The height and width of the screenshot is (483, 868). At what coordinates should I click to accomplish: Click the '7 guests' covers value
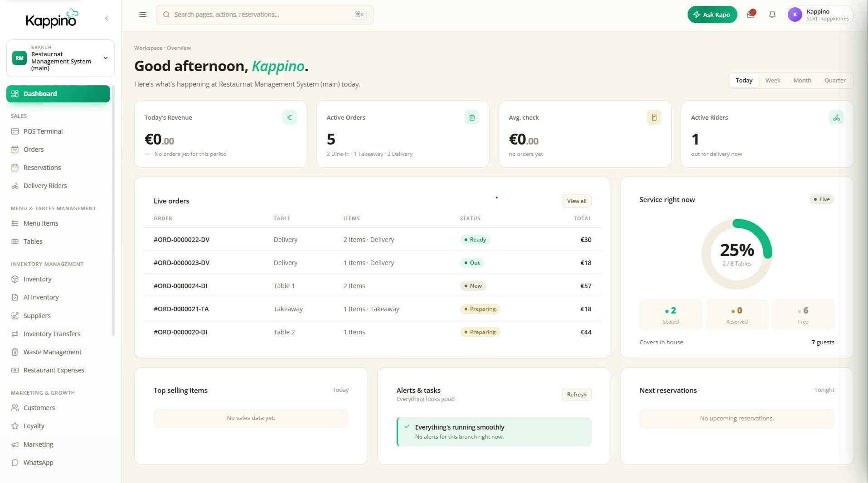tap(823, 343)
